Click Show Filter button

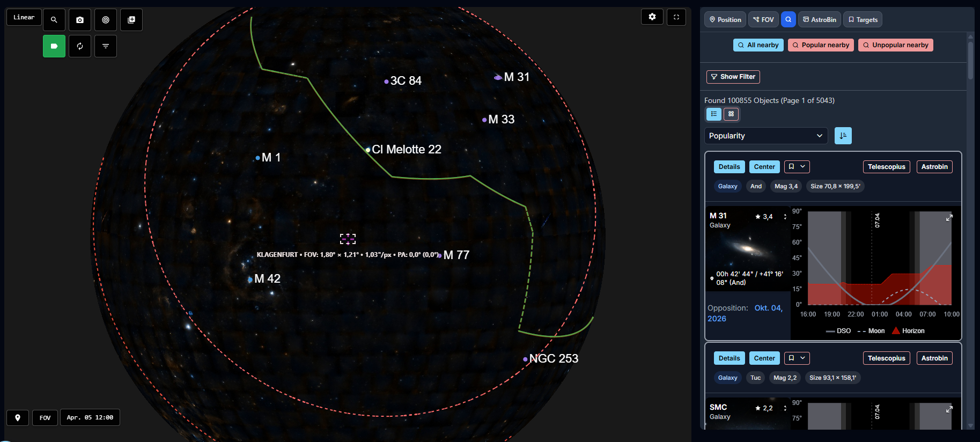tap(733, 77)
